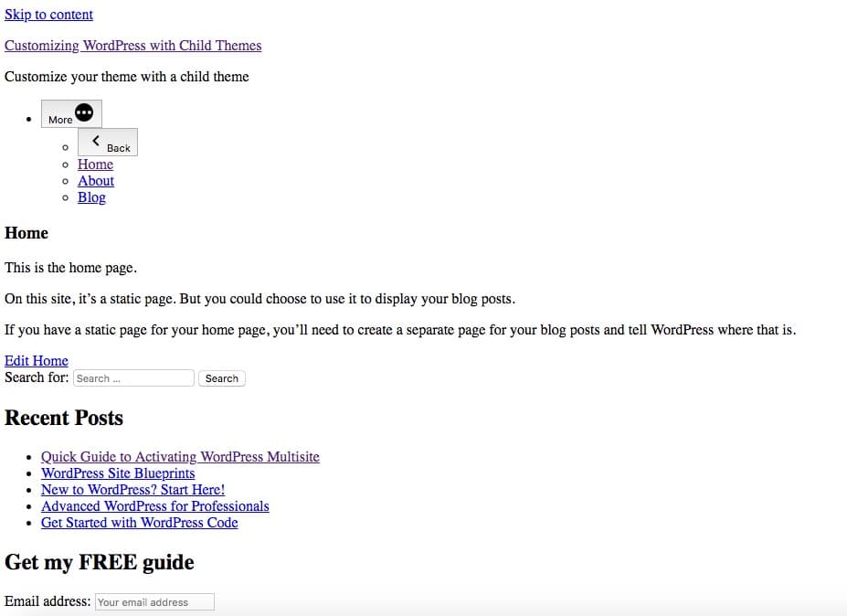
Task: Click the Edit Home link
Action: [36, 360]
